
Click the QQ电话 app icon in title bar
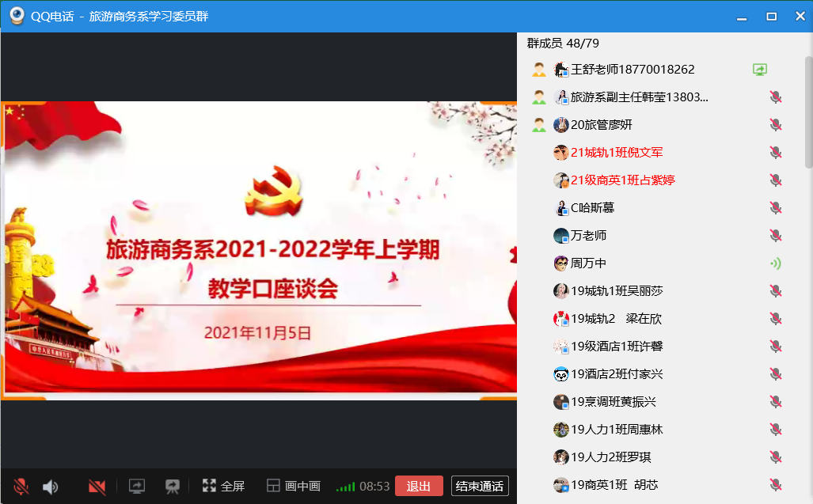pos(16,16)
